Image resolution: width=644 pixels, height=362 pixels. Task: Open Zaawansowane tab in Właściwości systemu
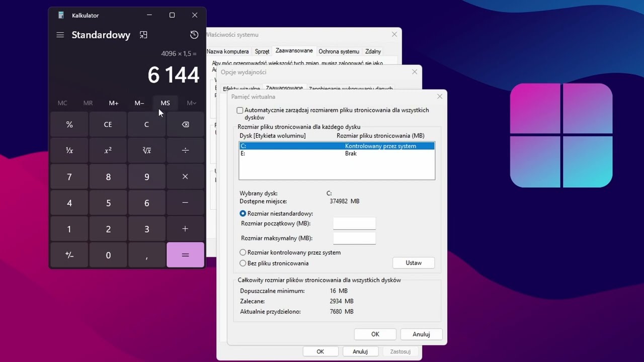click(x=294, y=51)
